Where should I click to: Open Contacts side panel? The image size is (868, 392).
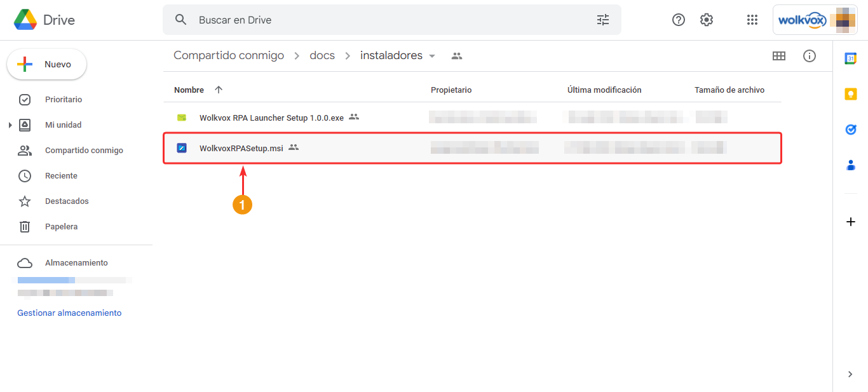[x=851, y=165]
